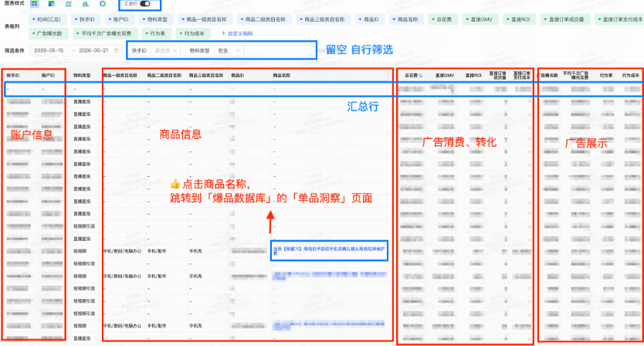644x346 pixels.
Task: Open the 物料类型 column chip dropdown
Action: pyautogui.click(x=155, y=19)
